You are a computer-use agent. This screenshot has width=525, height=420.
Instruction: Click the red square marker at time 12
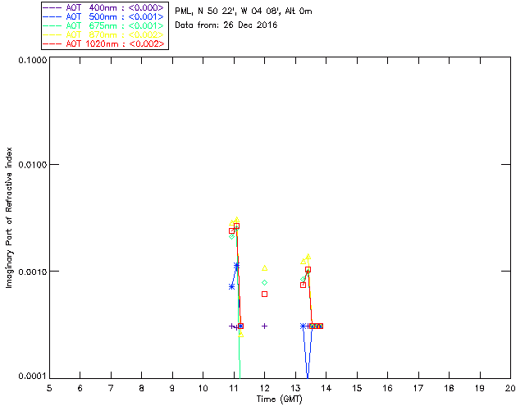[264, 294]
